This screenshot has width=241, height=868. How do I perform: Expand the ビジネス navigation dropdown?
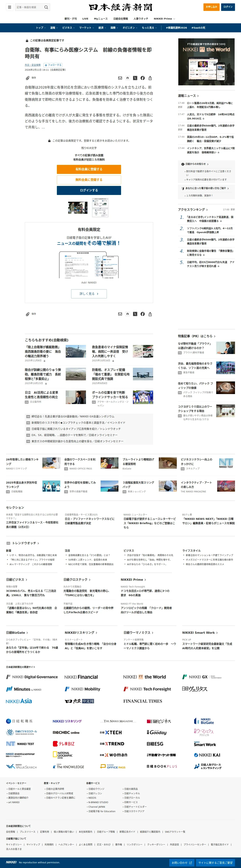click(x=68, y=28)
